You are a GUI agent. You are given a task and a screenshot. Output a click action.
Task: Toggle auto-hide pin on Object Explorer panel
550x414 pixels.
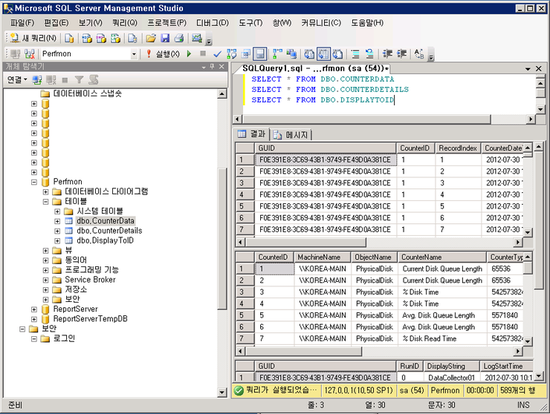pyautogui.click(x=212, y=66)
